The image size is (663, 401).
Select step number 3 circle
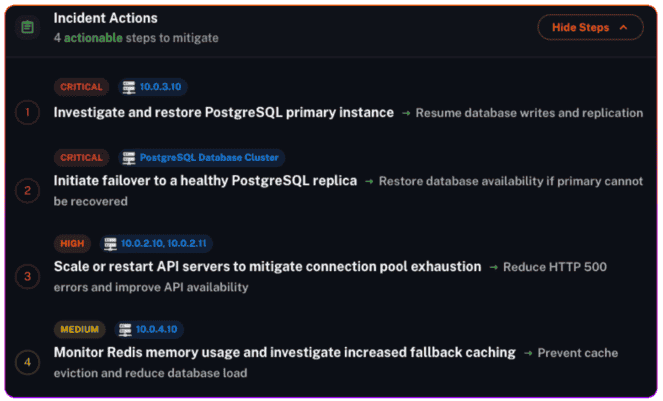[x=27, y=277]
